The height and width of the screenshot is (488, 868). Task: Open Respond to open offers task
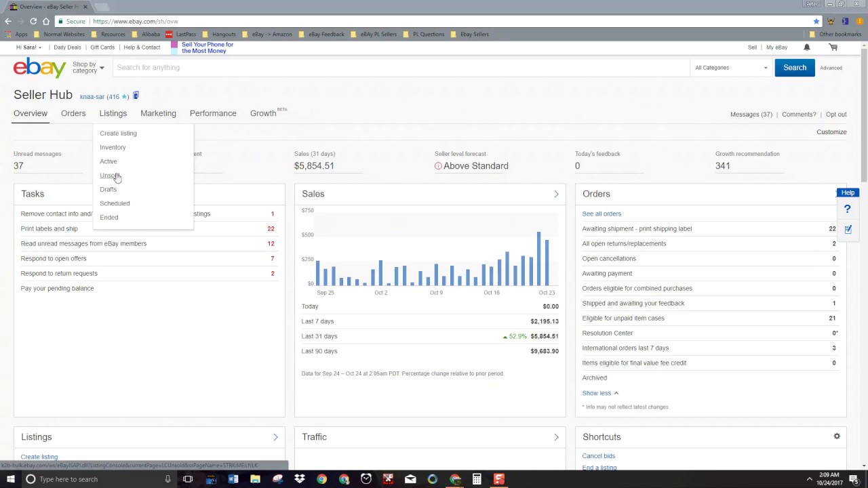pos(54,259)
